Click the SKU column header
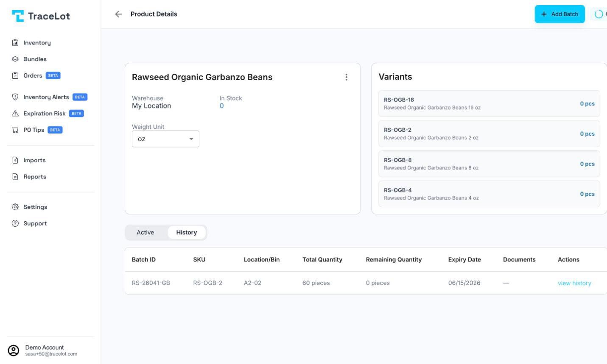 (x=199, y=260)
